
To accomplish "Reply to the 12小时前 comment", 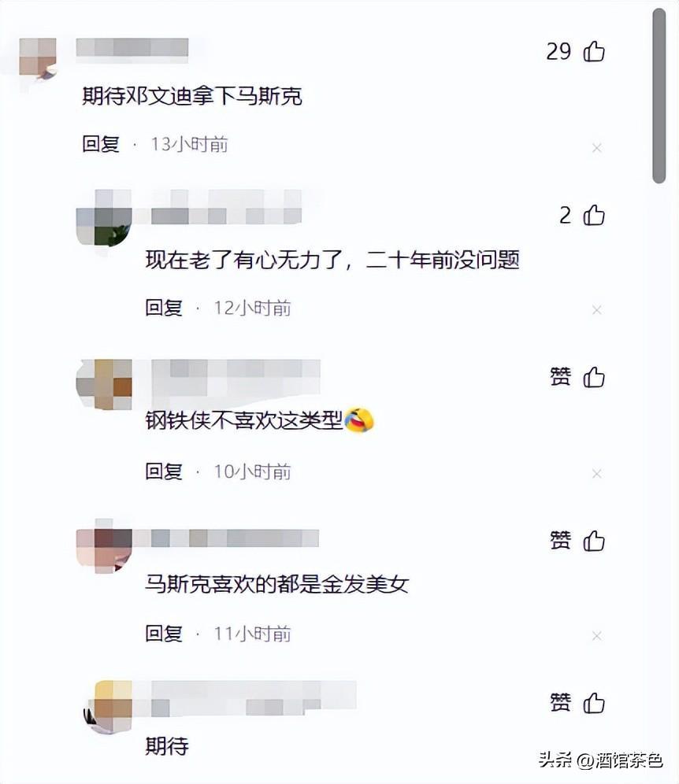I will point(164,308).
